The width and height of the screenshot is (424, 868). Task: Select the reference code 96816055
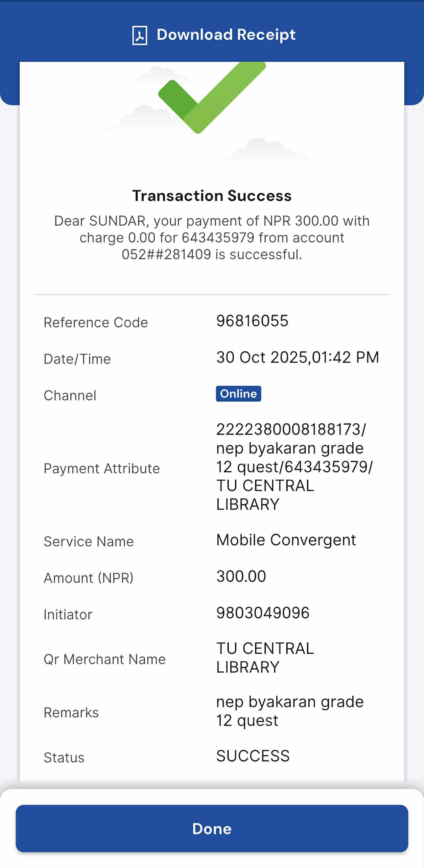tap(252, 321)
